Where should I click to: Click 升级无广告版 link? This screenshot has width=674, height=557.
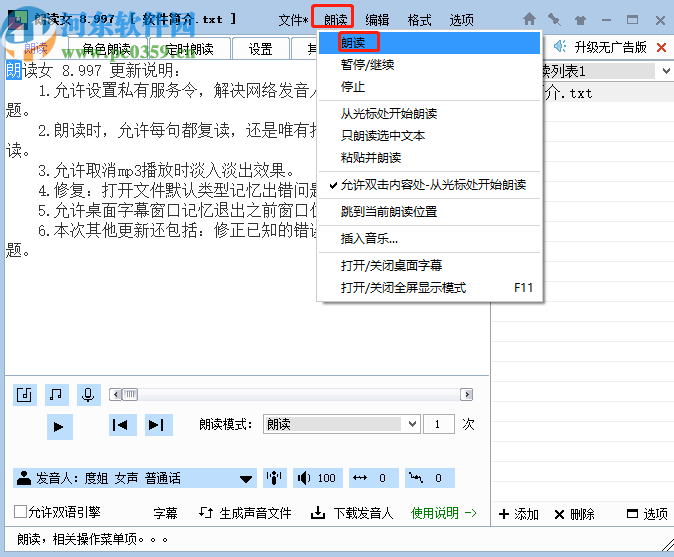[610, 47]
